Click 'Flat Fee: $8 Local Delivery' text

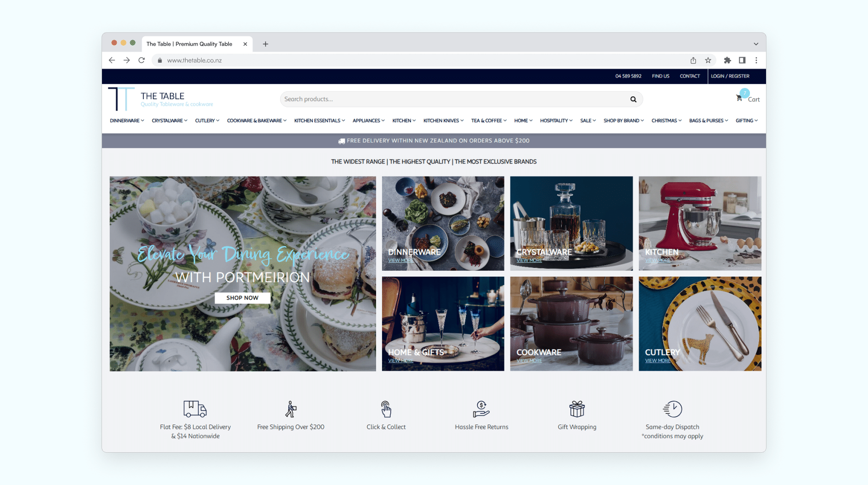(195, 427)
